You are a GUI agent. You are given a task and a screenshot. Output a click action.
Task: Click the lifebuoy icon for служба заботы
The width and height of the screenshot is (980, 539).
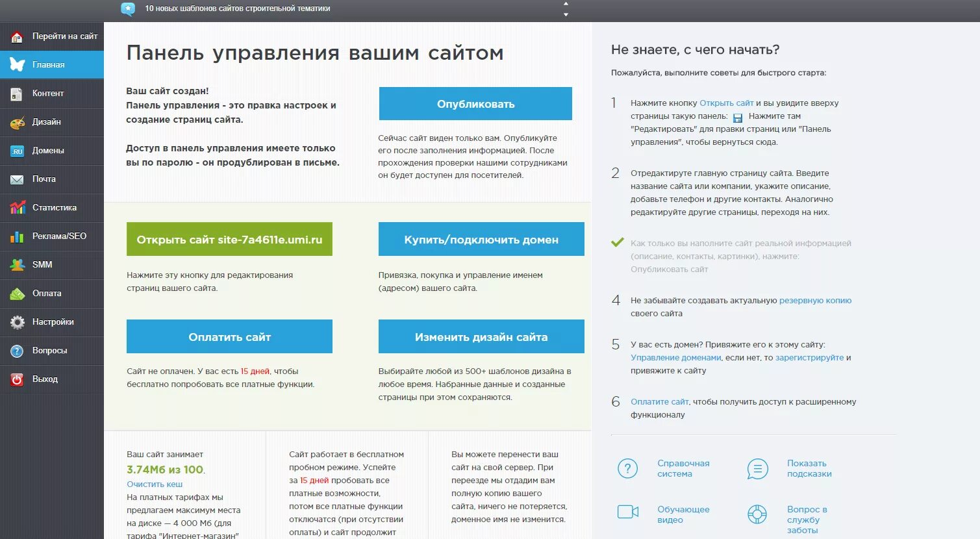tap(757, 514)
